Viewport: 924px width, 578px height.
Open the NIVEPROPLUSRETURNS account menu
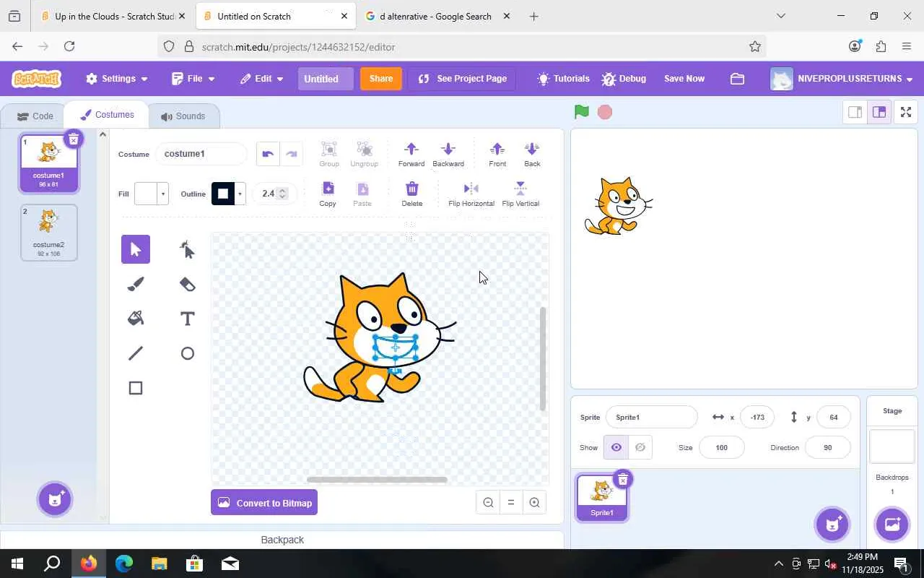click(x=842, y=79)
